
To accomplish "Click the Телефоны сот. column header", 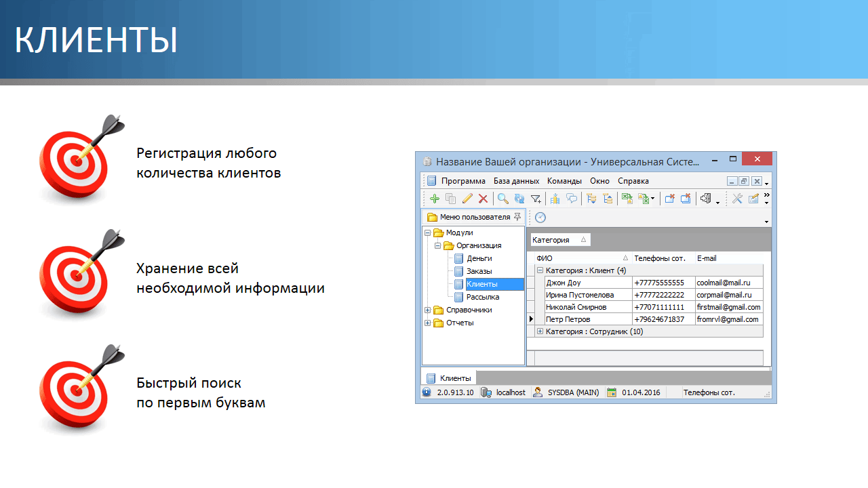I will click(663, 258).
